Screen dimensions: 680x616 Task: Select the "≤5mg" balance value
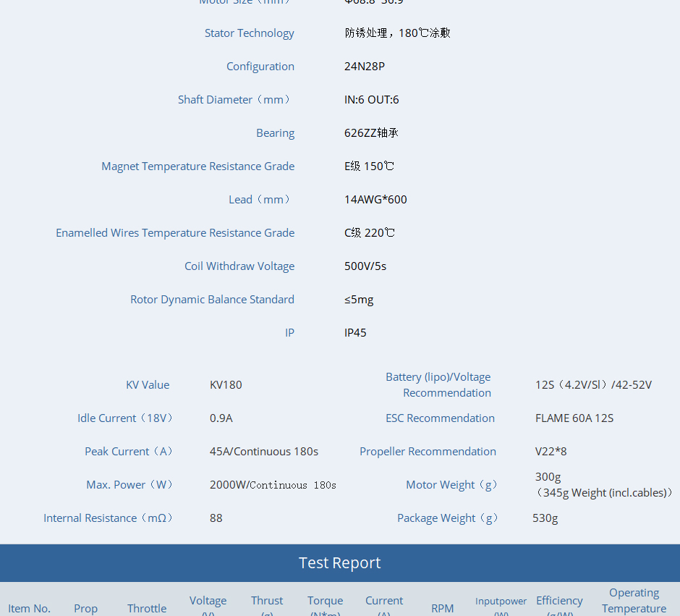point(359,300)
